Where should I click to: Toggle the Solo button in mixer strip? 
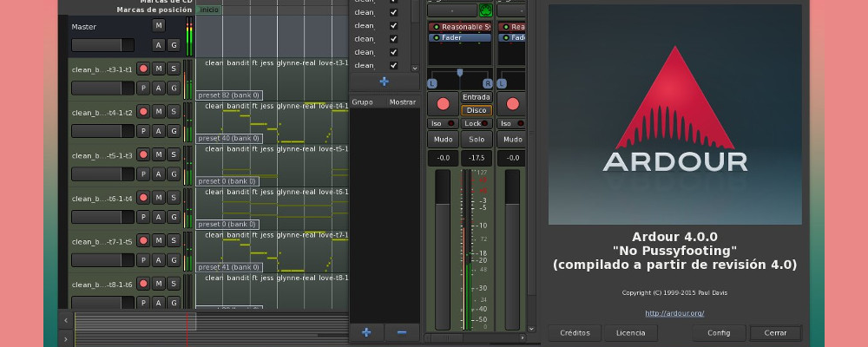pyautogui.click(x=477, y=140)
